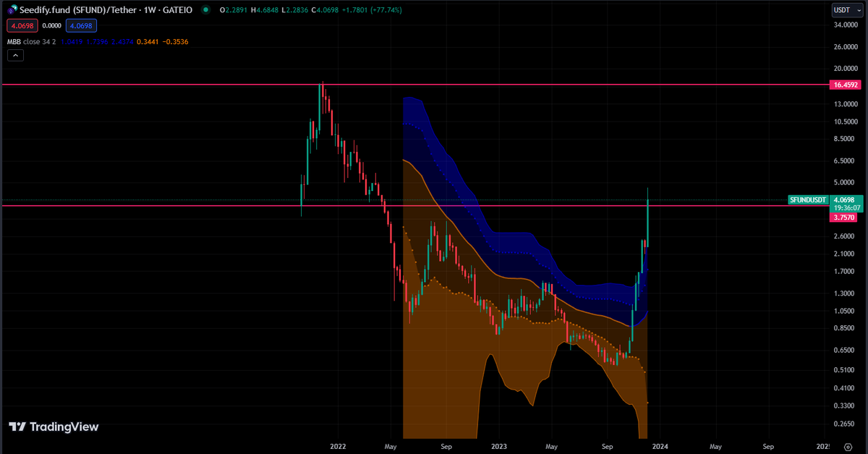Screen dimensions: 868x454
Task: Click the SFUNDUSDT price axis label
Action: point(808,200)
